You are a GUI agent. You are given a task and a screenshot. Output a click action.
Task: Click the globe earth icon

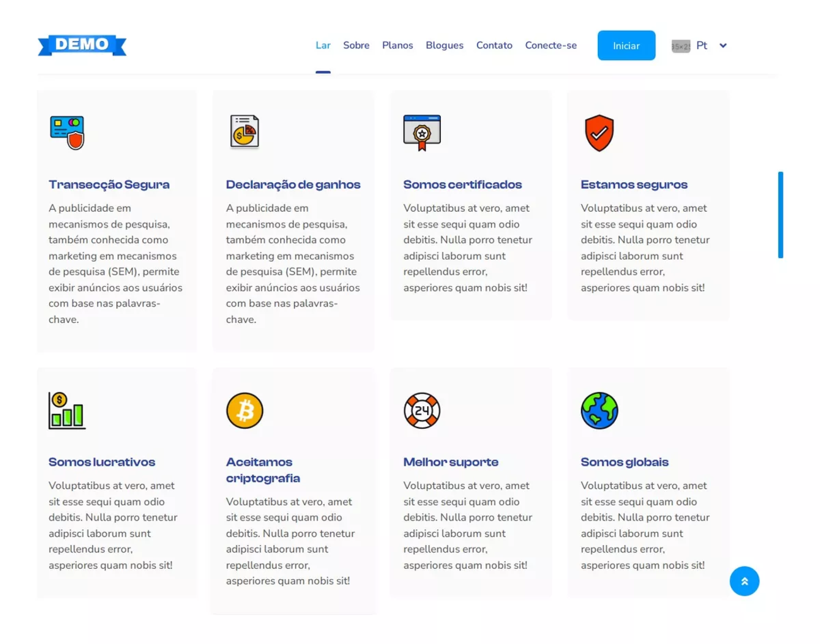[599, 411]
